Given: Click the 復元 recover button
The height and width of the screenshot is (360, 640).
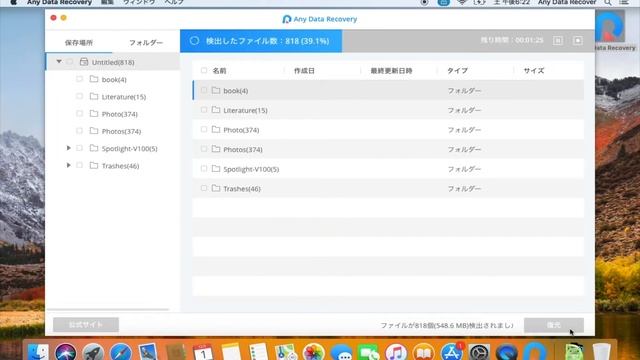Looking at the screenshot, I should [554, 325].
